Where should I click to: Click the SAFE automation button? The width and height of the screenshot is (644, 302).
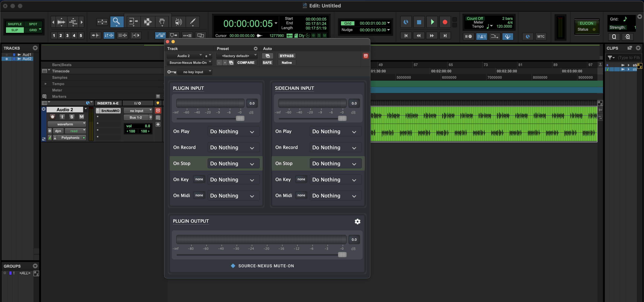click(x=267, y=63)
